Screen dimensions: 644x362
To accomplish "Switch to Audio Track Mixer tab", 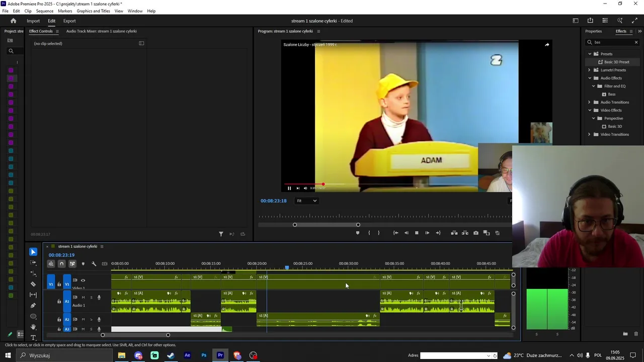I will pyautogui.click(x=101, y=31).
